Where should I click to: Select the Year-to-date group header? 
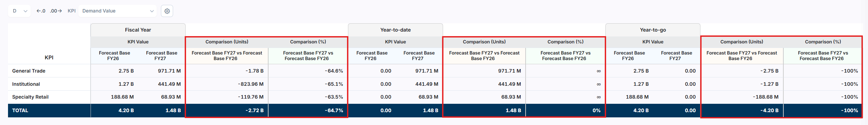tap(395, 30)
